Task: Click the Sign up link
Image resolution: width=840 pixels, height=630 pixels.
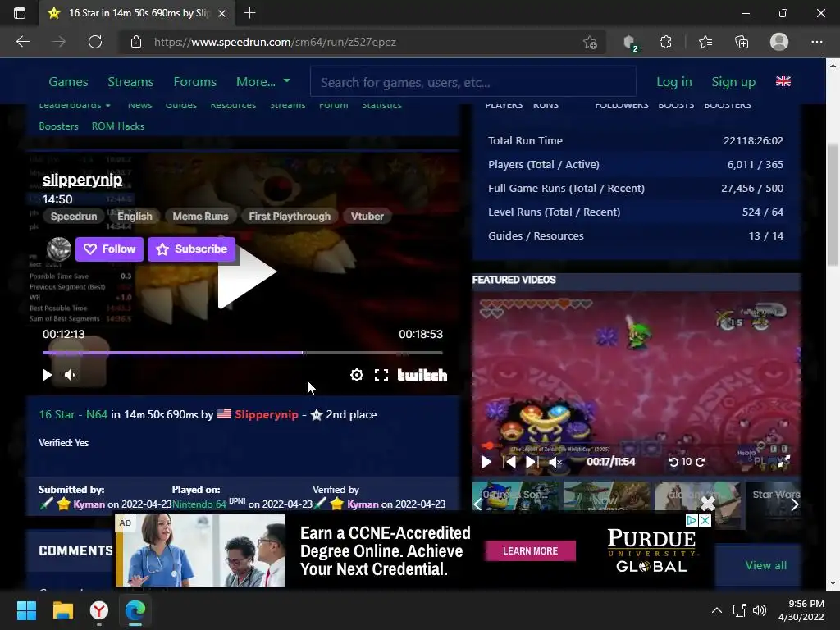Action: (733, 82)
